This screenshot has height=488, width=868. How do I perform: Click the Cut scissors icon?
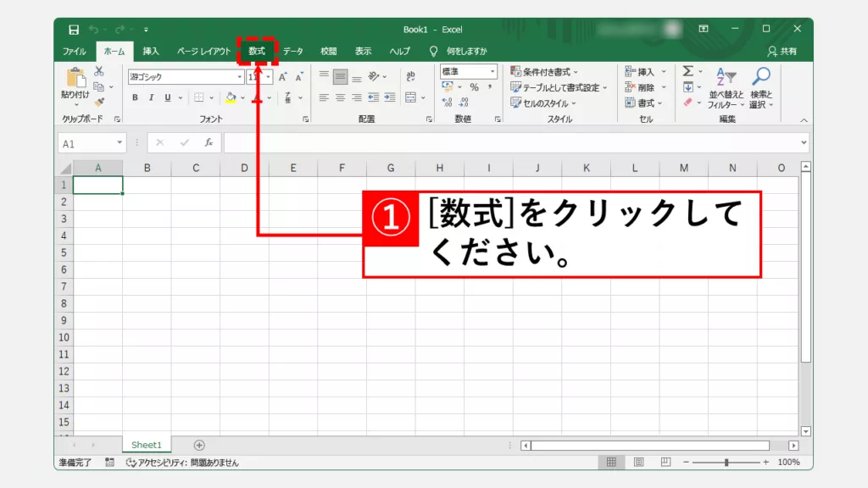click(x=99, y=72)
